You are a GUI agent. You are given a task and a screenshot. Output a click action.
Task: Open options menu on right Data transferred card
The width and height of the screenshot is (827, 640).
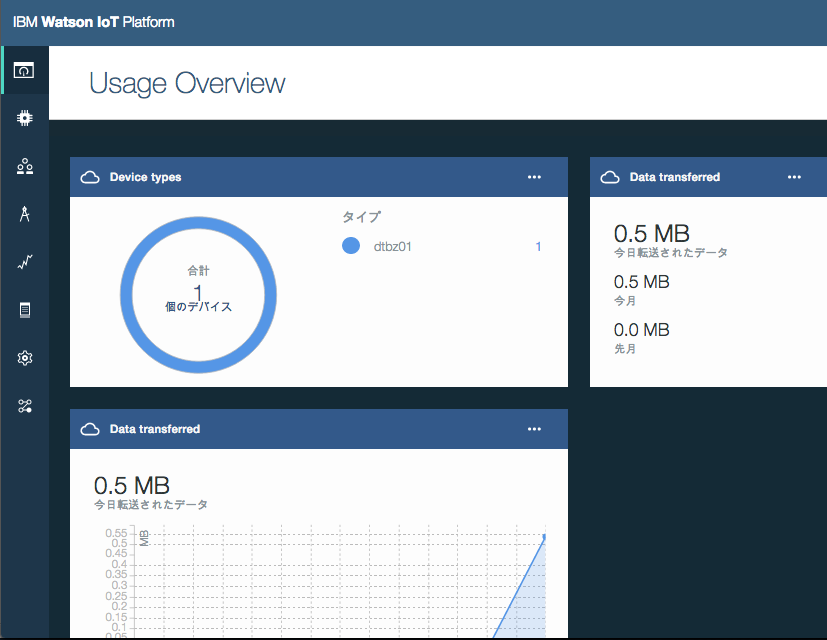tap(795, 177)
